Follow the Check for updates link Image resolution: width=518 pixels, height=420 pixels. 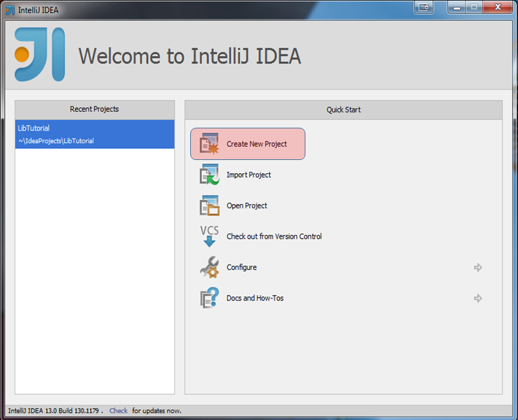[118, 411]
